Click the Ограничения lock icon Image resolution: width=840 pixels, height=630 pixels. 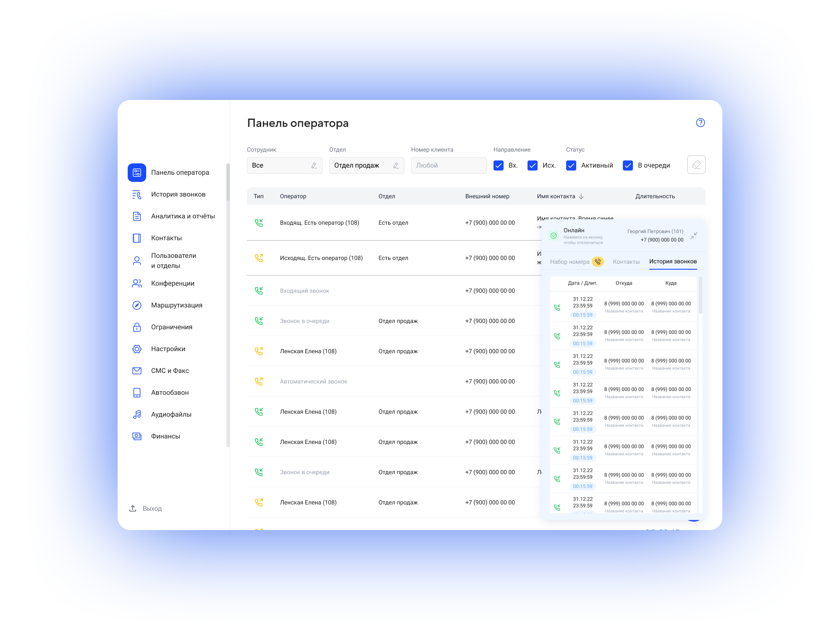click(137, 327)
